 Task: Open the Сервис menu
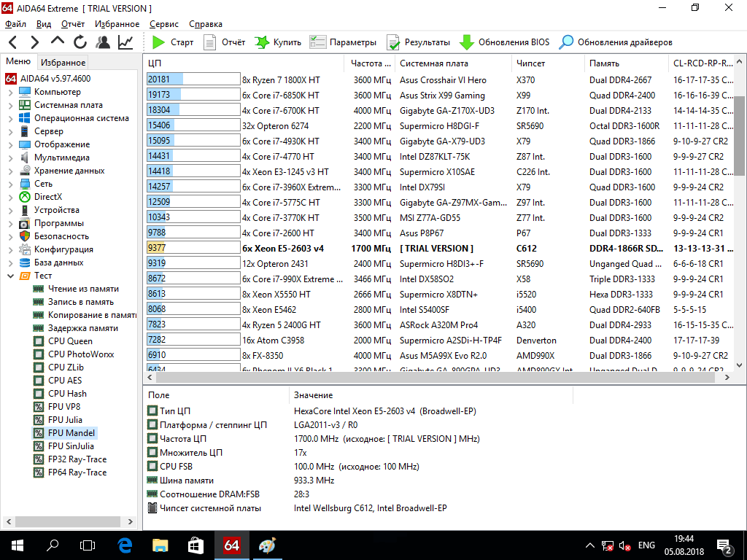click(164, 24)
